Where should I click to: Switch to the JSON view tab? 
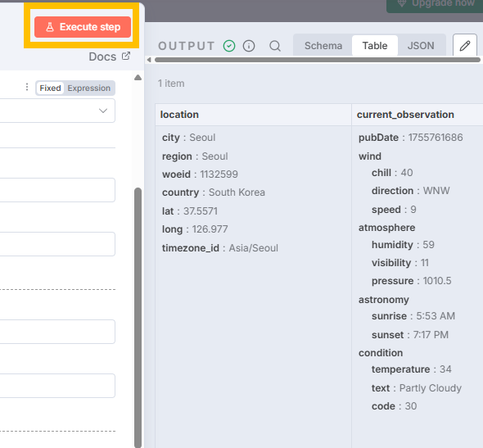click(x=421, y=46)
